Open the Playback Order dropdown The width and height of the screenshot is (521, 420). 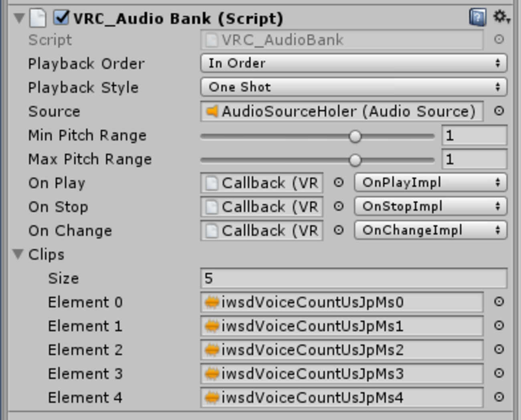[x=353, y=63]
